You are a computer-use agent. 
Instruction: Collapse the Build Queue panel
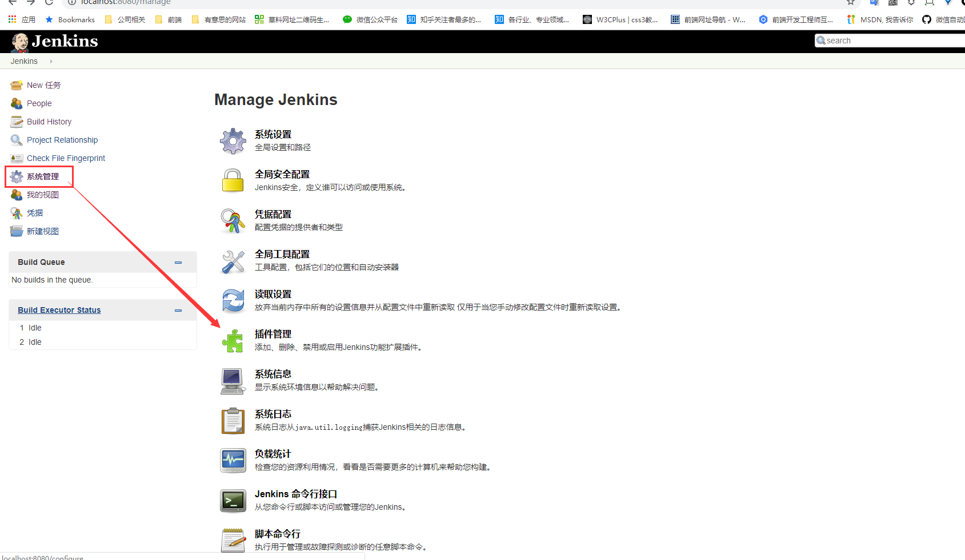coord(178,263)
